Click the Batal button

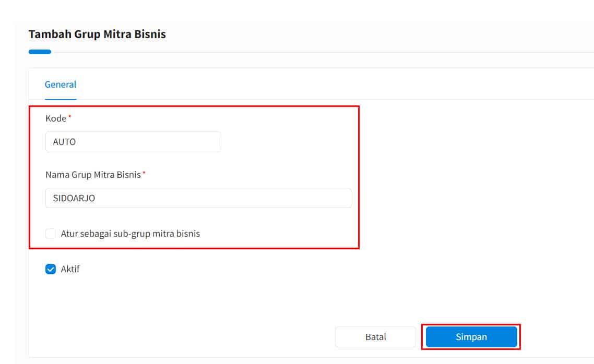(375, 337)
